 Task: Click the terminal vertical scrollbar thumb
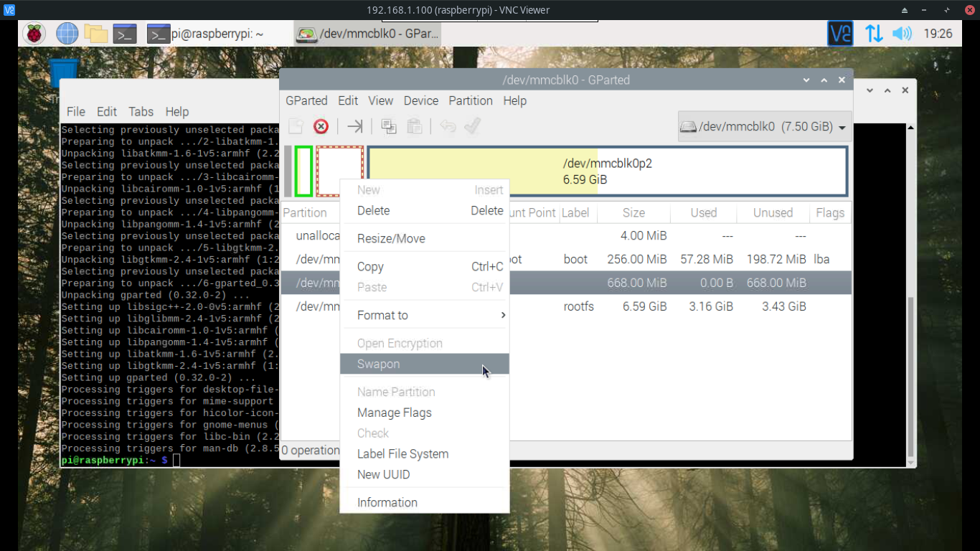[x=910, y=377]
